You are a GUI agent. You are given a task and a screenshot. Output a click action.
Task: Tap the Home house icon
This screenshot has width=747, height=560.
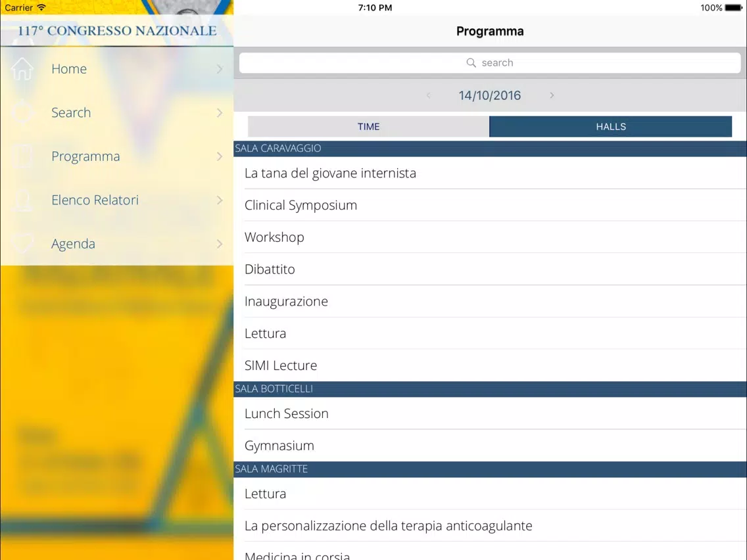click(x=22, y=68)
